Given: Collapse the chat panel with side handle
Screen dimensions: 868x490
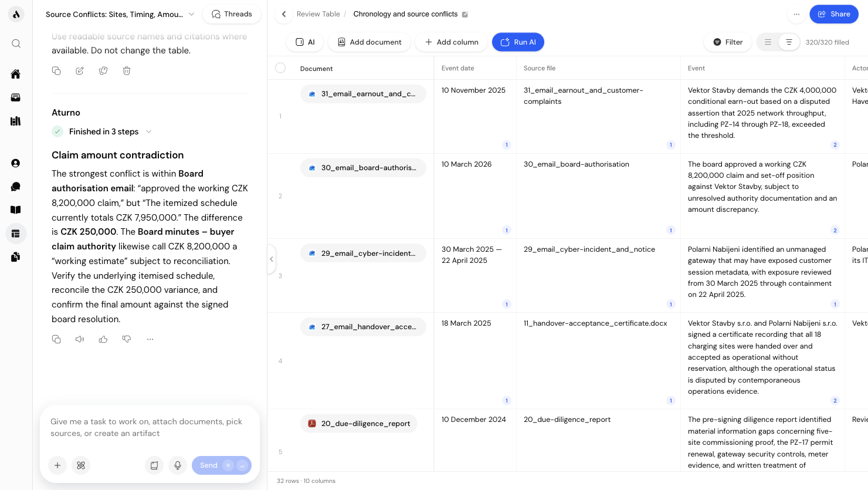Looking at the screenshot, I should pyautogui.click(x=272, y=259).
